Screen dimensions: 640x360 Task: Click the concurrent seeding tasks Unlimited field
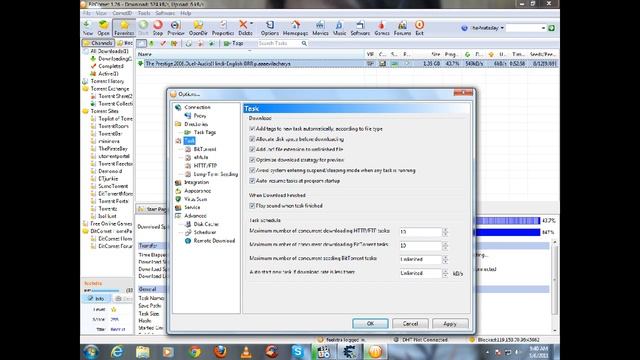coord(420,260)
